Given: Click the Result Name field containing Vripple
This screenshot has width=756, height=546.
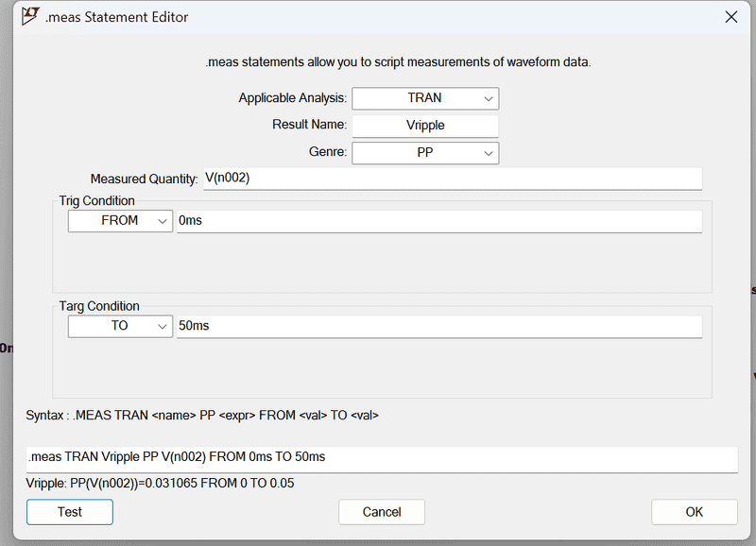Looking at the screenshot, I should tap(425, 125).
